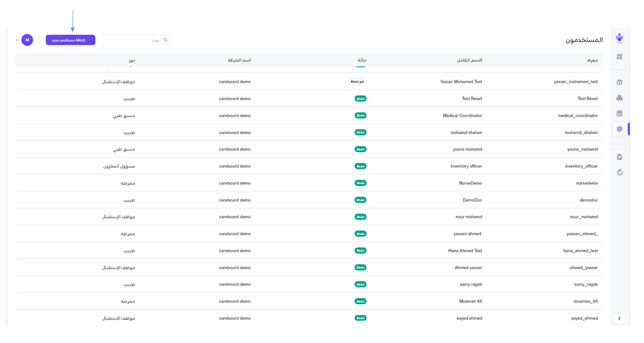Expand the dropdown arrow beside M avatar
Image resolution: width=644 pixels, height=343 pixels.
[17, 40]
